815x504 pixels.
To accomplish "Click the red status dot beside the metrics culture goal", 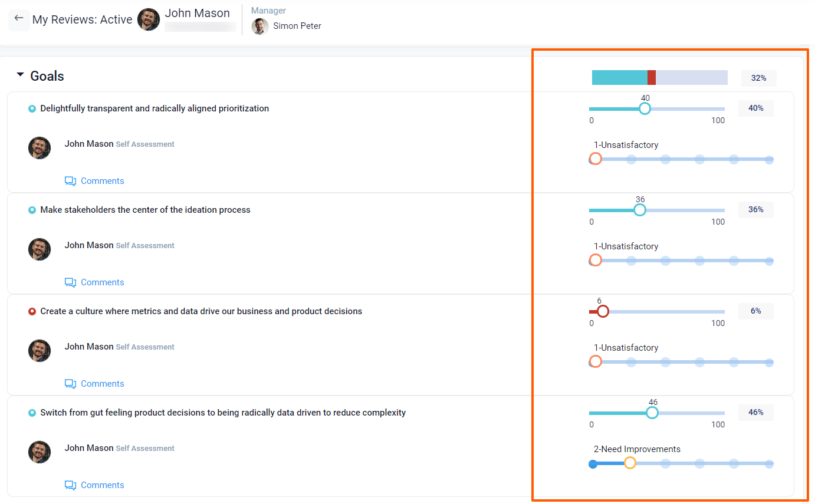I will click(x=32, y=311).
